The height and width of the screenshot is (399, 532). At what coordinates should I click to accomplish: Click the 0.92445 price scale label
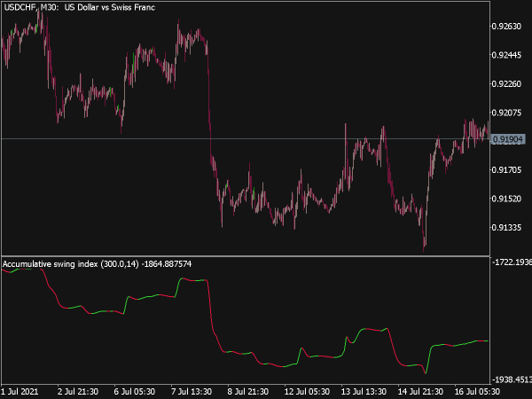click(x=506, y=55)
